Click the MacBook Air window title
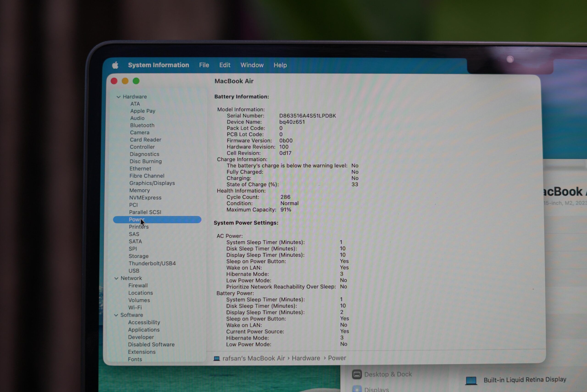Image resolution: width=587 pixels, height=392 pixels. pyautogui.click(x=234, y=81)
